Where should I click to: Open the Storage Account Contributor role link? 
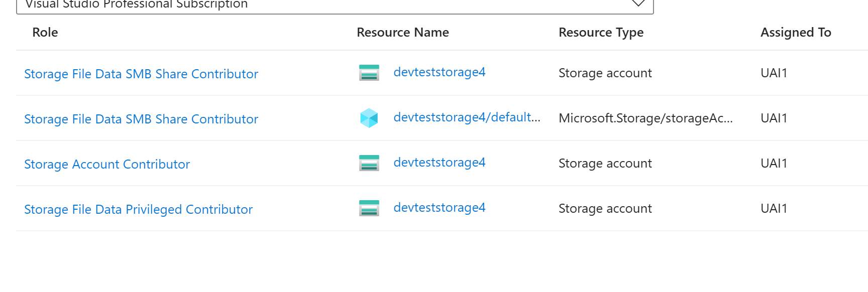point(107,164)
